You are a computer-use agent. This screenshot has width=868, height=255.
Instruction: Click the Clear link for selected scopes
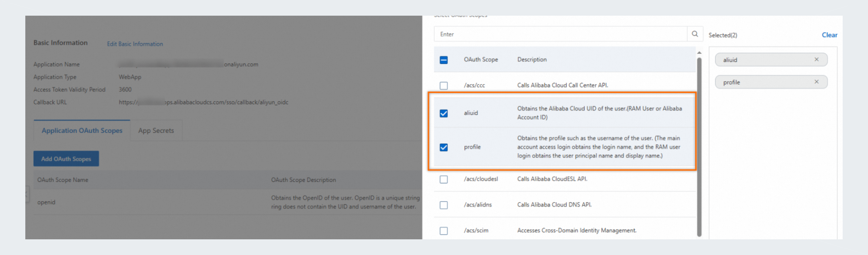829,35
